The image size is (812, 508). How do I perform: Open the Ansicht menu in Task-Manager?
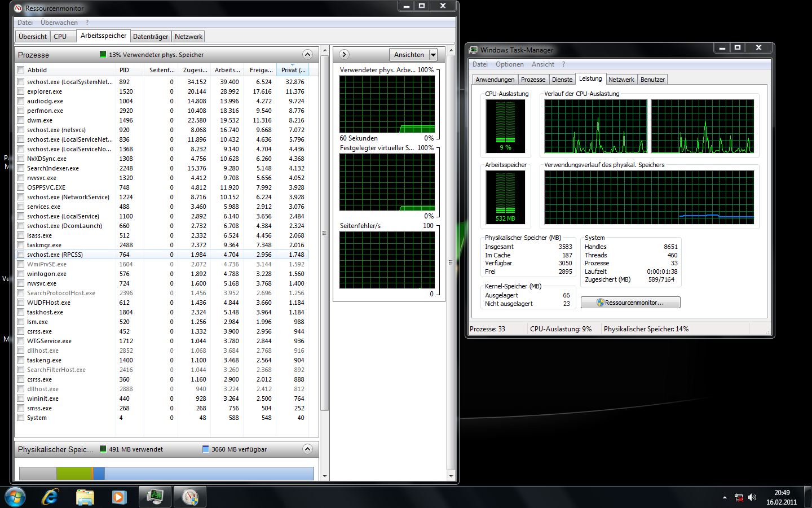pos(543,64)
